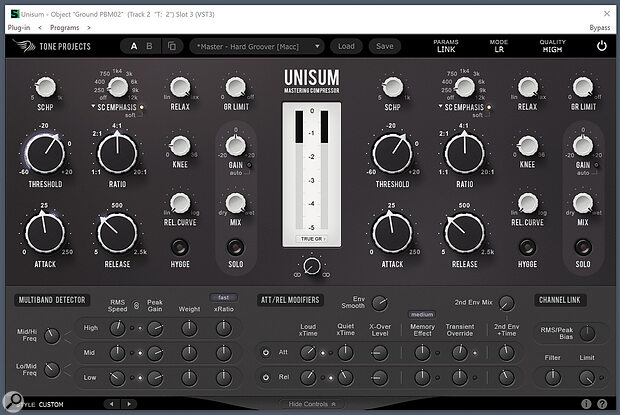The image size is (620, 415).
Task: Change the Memory Effect medium selector
Action: [x=422, y=315]
